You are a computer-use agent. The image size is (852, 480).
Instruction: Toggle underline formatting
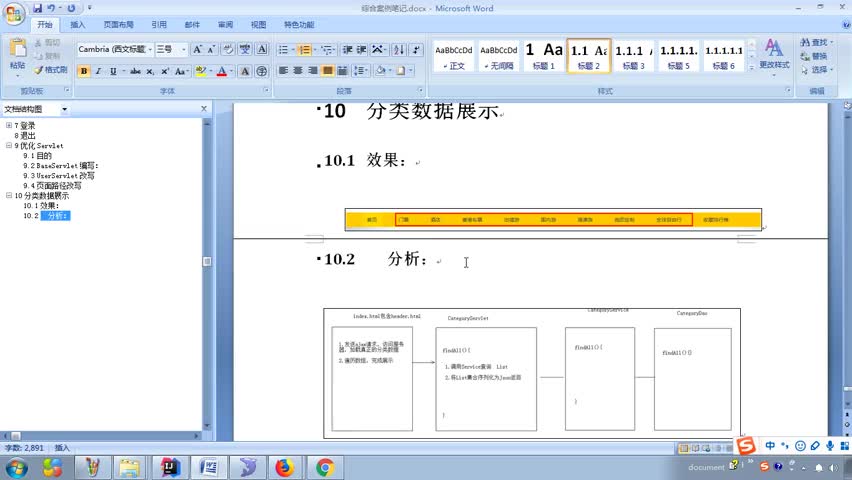tap(113, 71)
